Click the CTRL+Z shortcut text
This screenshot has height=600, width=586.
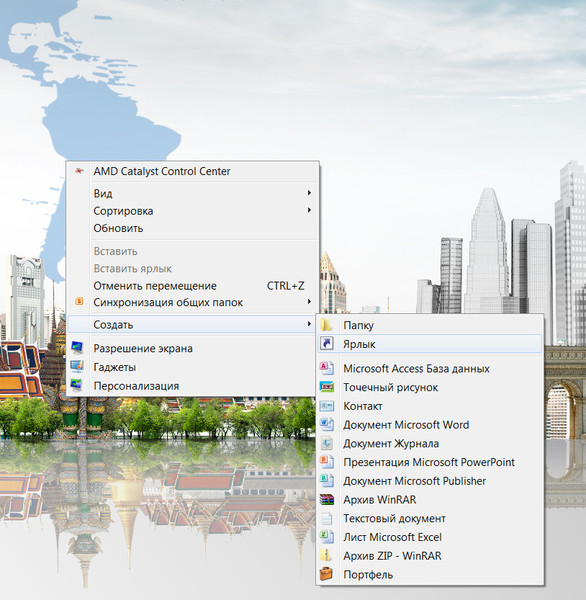[286, 286]
